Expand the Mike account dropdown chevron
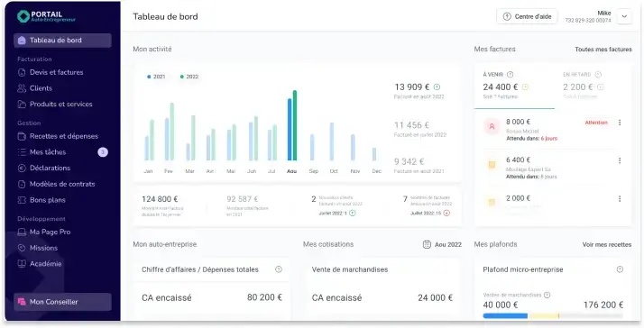Viewport: 644px width, 328px height. coord(624,17)
